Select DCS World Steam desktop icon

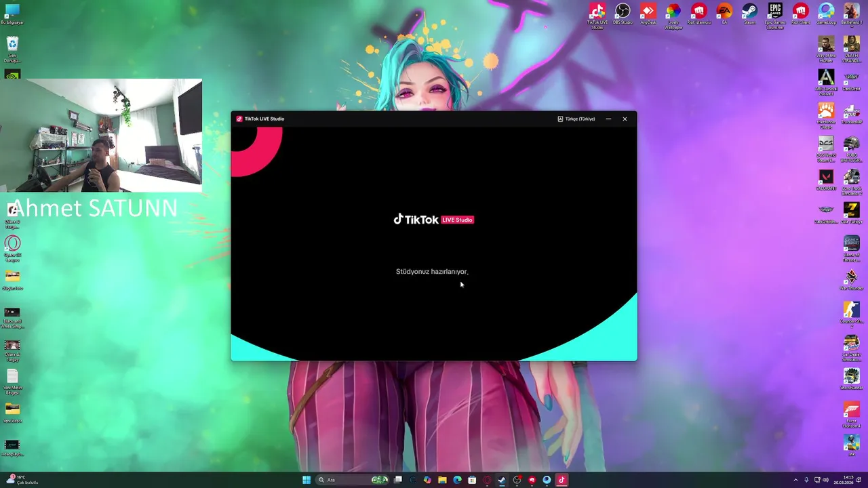point(826,148)
